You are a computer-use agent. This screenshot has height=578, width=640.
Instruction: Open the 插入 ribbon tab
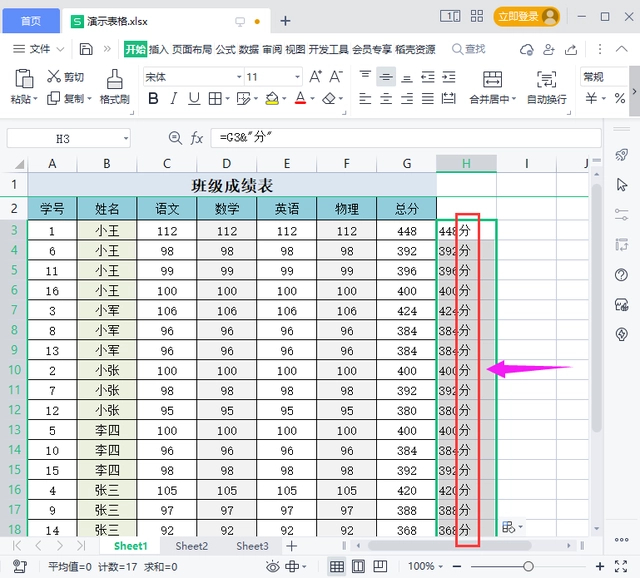tap(159, 49)
